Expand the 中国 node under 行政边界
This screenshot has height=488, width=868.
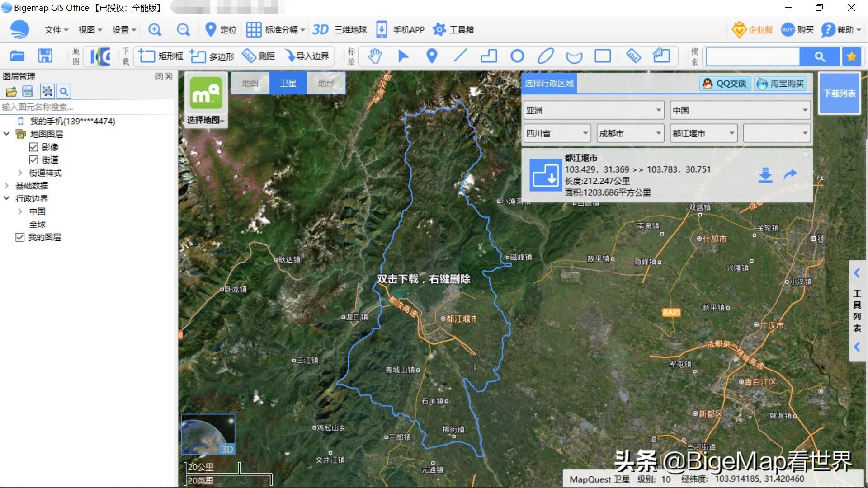20,211
